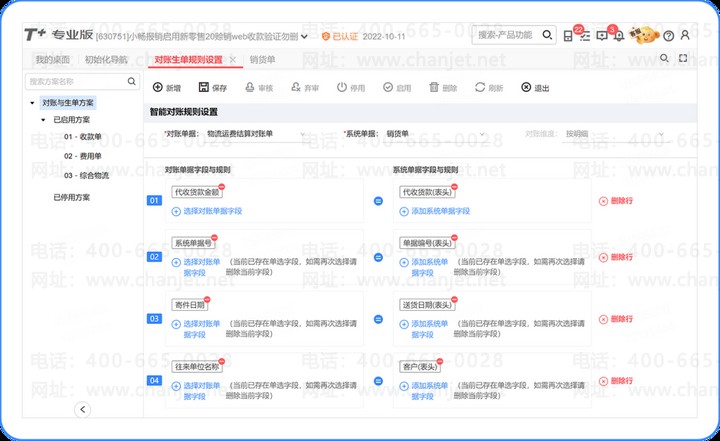Remove the 代收货款(表头) field tag

tap(454, 187)
